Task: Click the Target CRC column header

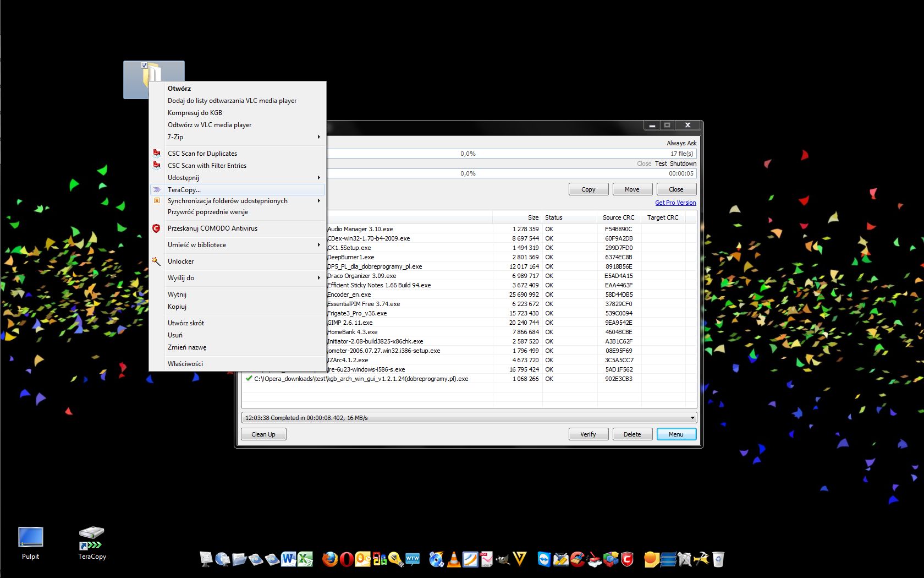Action: point(663,217)
